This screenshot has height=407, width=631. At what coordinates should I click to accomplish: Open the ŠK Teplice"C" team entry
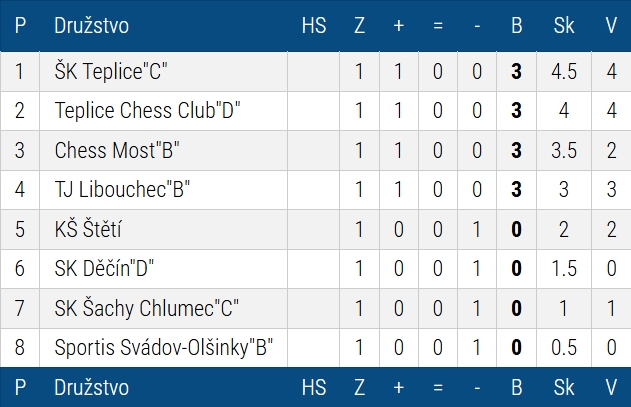[111, 72]
